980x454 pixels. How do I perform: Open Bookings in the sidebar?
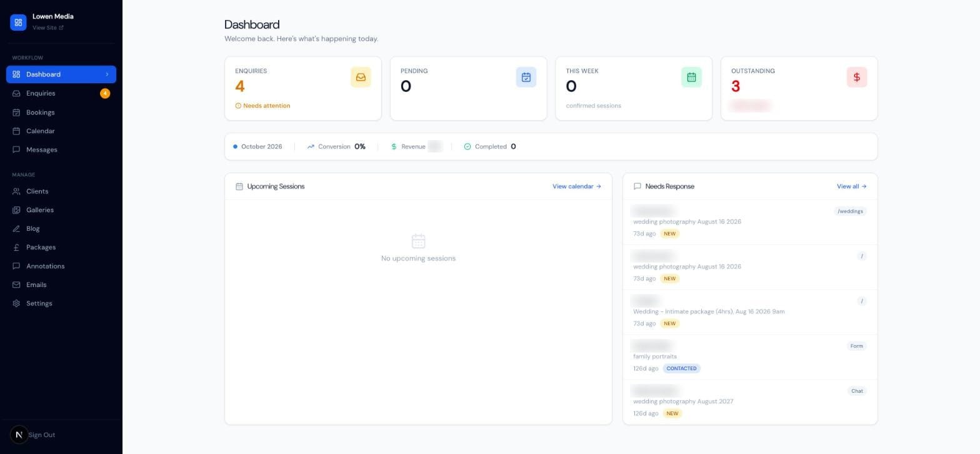[61, 113]
